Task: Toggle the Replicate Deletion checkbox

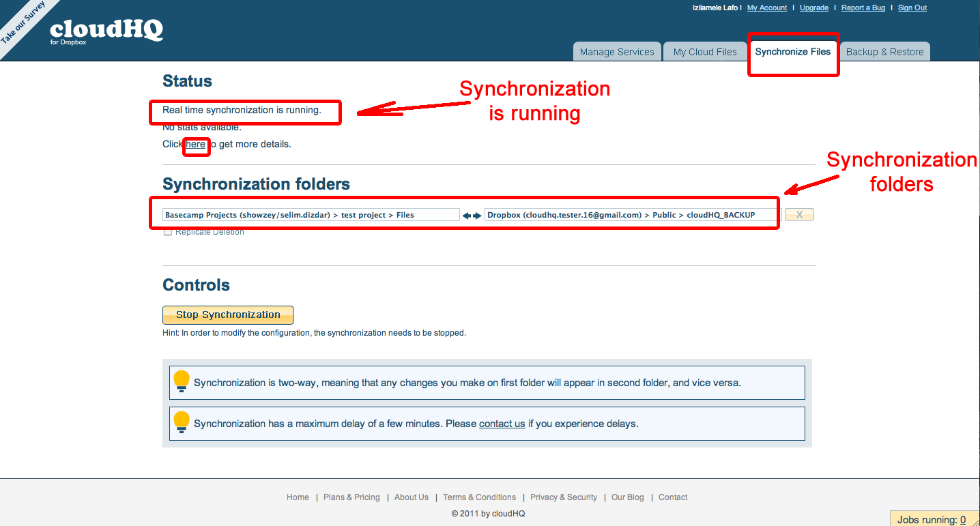Action: coord(168,233)
